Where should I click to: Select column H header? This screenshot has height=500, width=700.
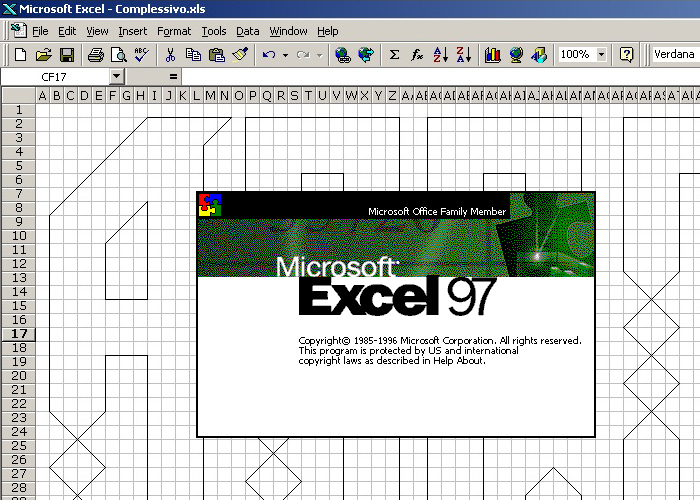pyautogui.click(x=140, y=95)
